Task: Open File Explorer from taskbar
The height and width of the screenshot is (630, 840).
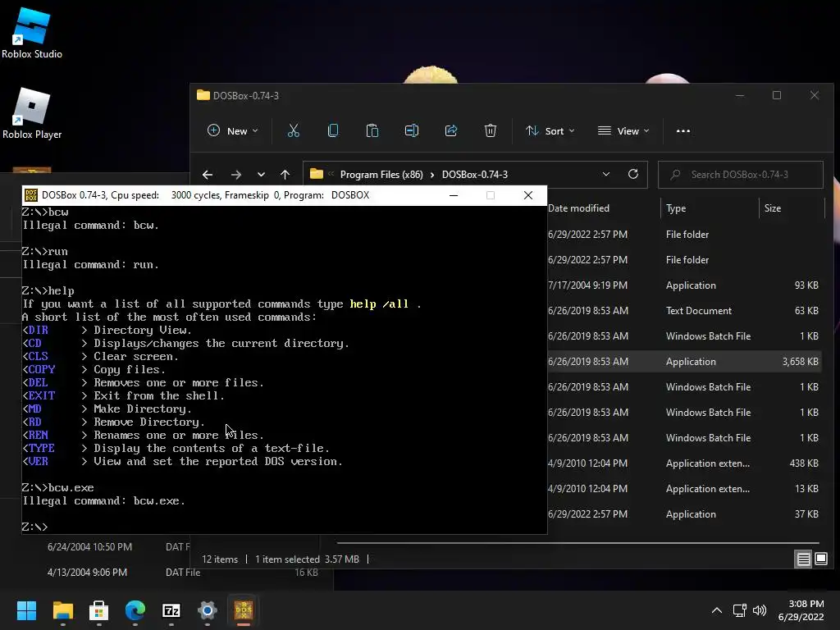Action: click(x=62, y=610)
